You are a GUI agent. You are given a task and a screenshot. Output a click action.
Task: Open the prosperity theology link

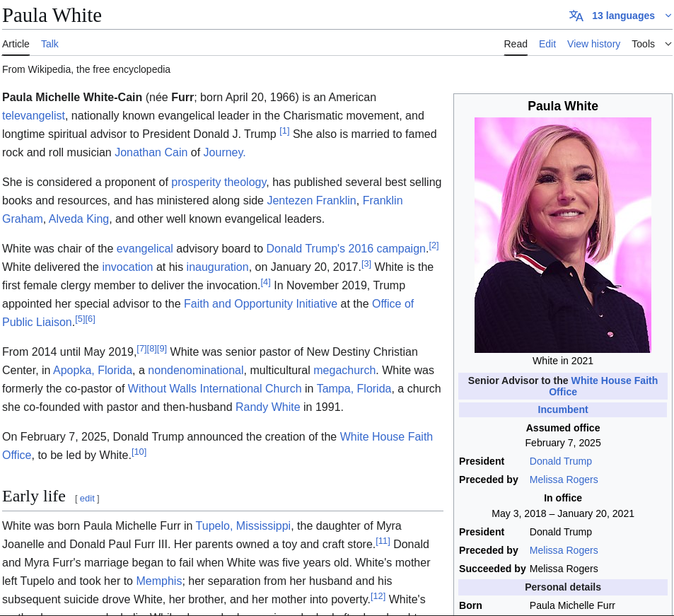(x=219, y=182)
